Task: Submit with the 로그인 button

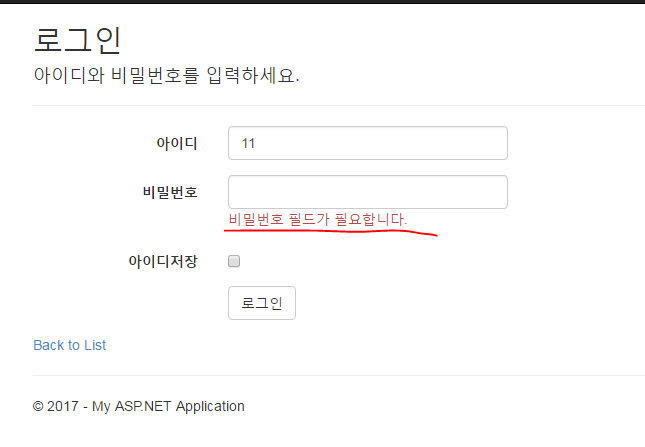Action: coord(262,303)
